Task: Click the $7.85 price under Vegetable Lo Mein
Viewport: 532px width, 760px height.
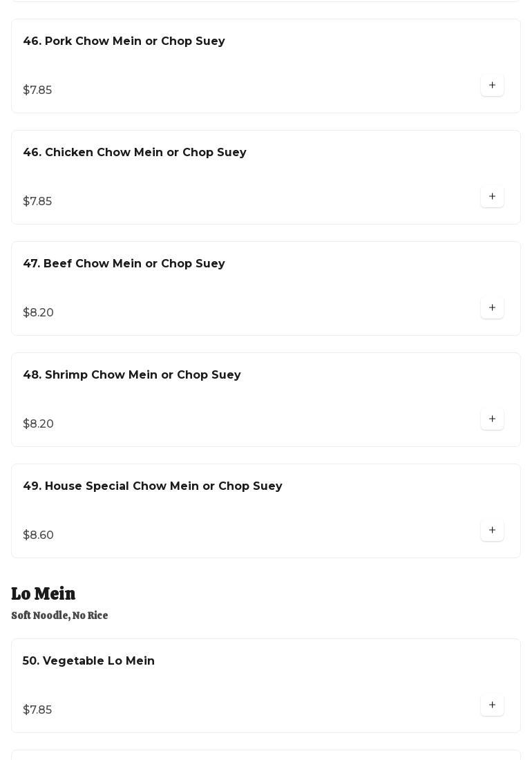Action: coord(37,710)
